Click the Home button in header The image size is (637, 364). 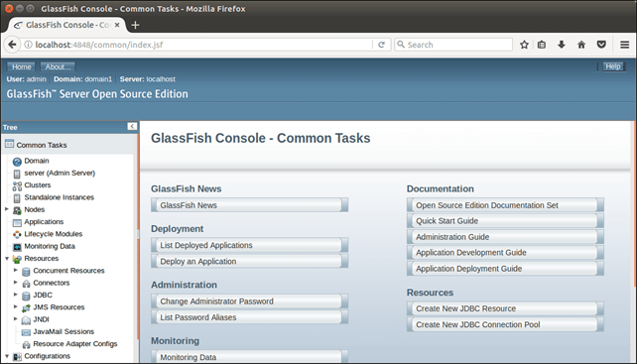(21, 66)
